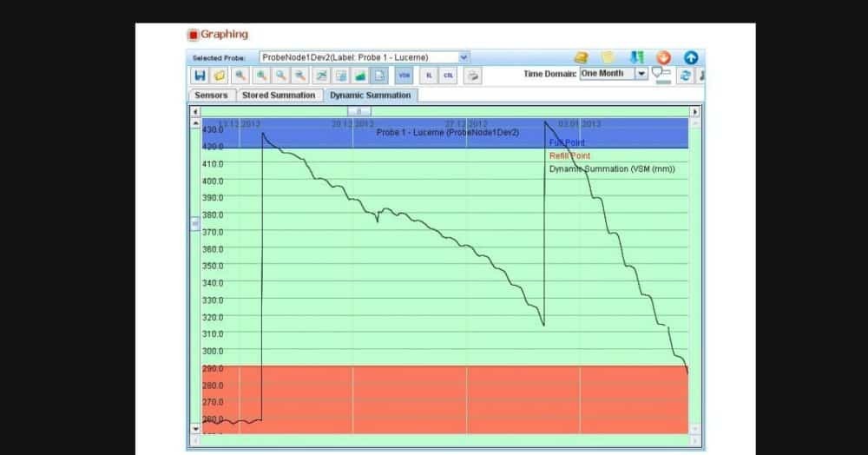This screenshot has width=868, height=455.
Task: Click the green area chart icon
Action: coord(361,76)
